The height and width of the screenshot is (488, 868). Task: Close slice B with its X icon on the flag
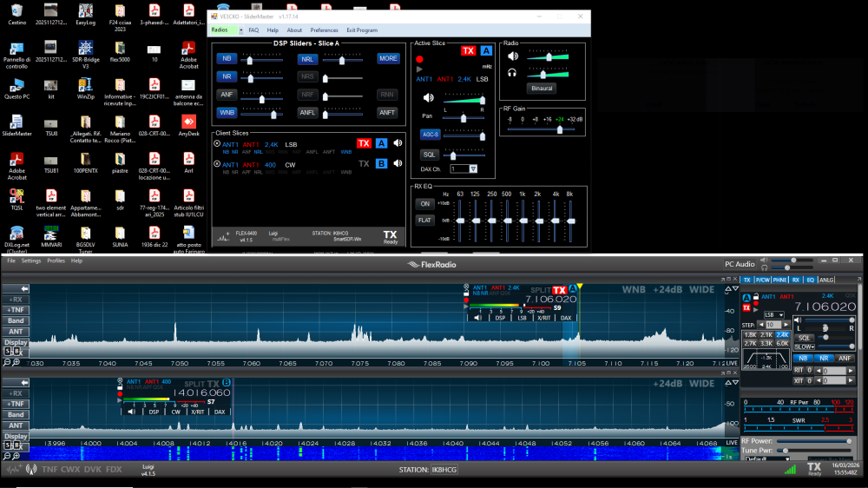tap(120, 382)
